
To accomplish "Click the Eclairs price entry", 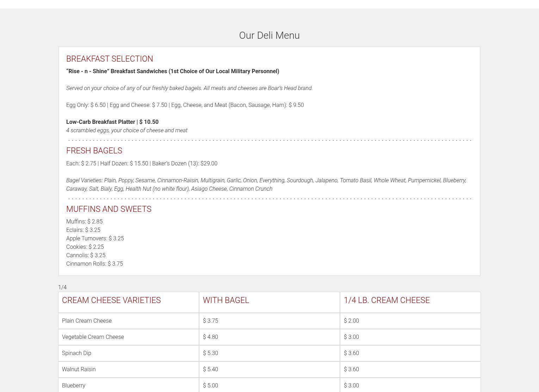I will click(83, 230).
